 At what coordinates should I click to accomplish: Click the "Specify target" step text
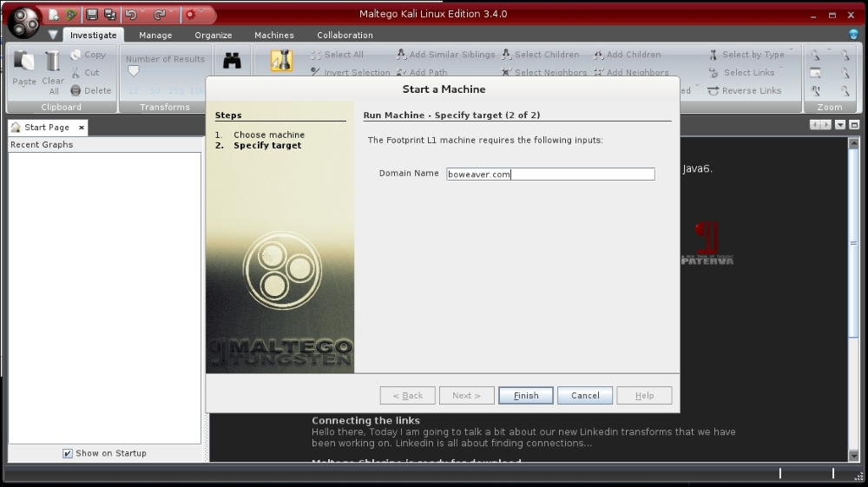pyautogui.click(x=267, y=146)
